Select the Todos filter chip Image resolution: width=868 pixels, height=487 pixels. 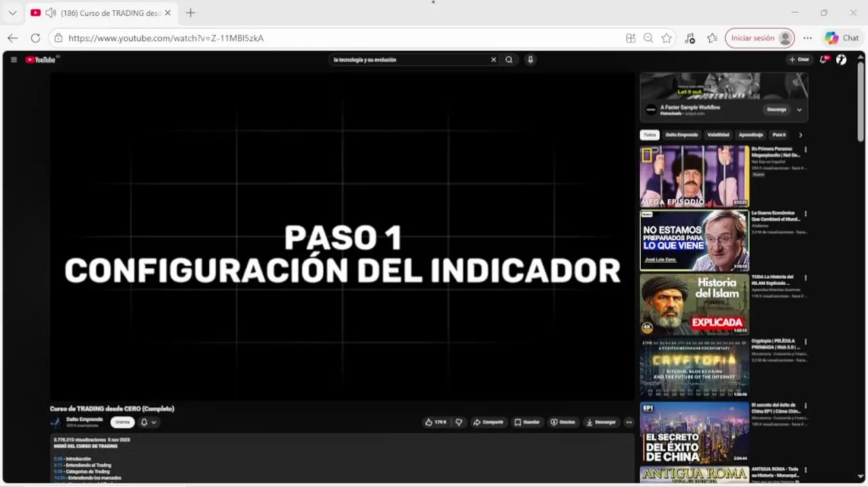tap(650, 135)
